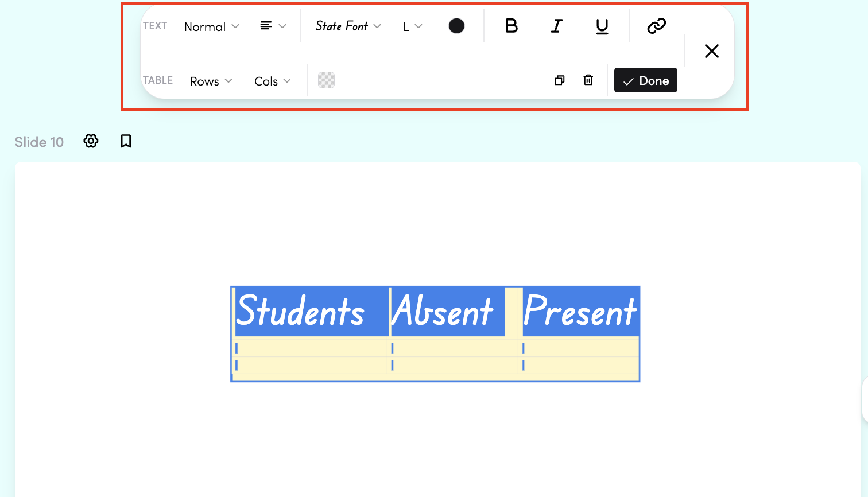This screenshot has height=497, width=868.
Task: Toggle italic formatting
Action: pyautogui.click(x=556, y=26)
